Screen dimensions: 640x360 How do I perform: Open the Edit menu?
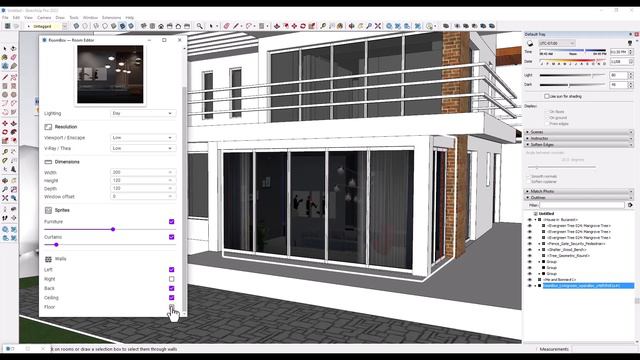coord(16,18)
